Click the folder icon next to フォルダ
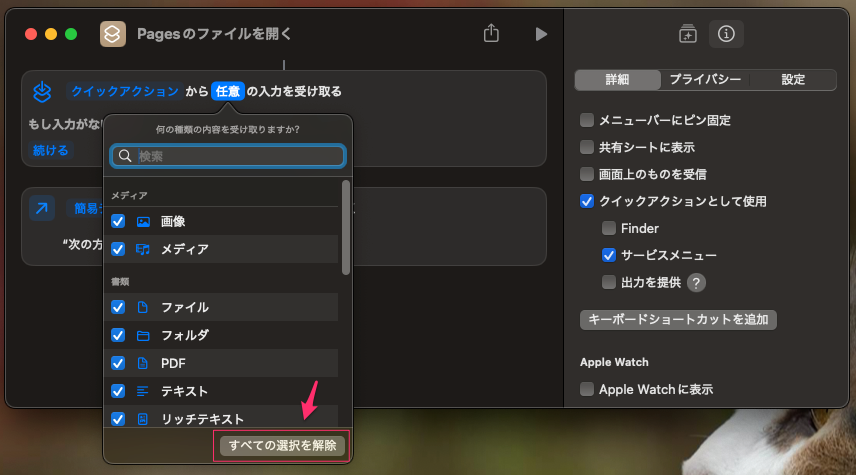Screen dimensions: 856x475 [142, 335]
